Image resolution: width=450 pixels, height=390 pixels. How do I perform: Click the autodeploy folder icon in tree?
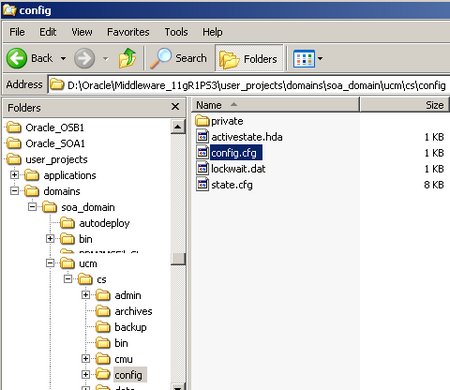click(67, 223)
